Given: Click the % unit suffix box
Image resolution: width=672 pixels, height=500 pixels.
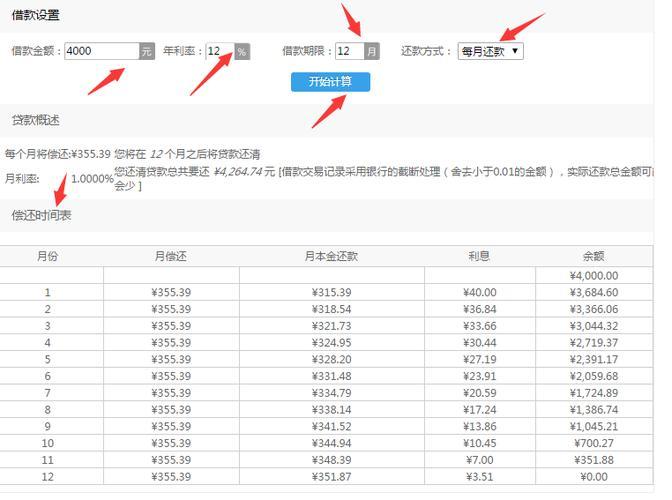Looking at the screenshot, I should (242, 52).
